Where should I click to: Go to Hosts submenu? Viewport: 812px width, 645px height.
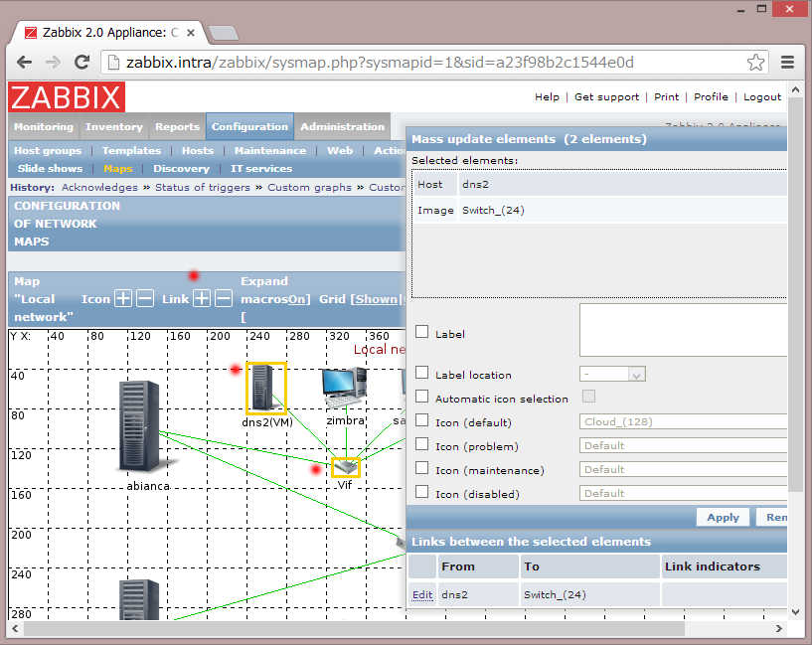[x=198, y=151]
